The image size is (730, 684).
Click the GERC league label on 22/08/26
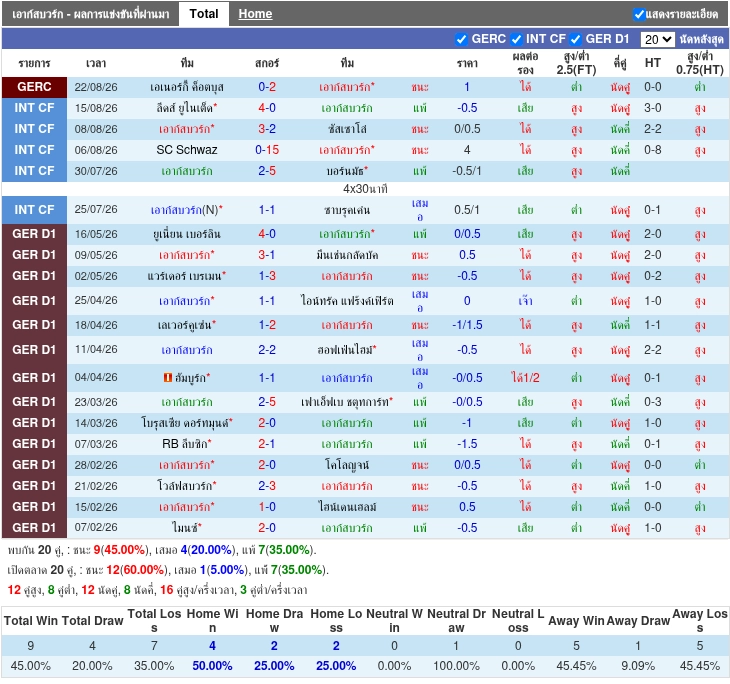(34, 87)
